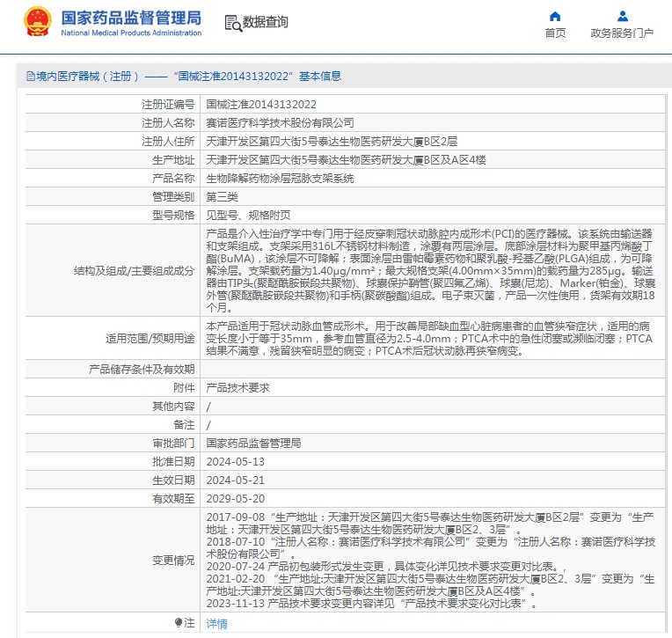Click the 备注 label

click(184, 424)
